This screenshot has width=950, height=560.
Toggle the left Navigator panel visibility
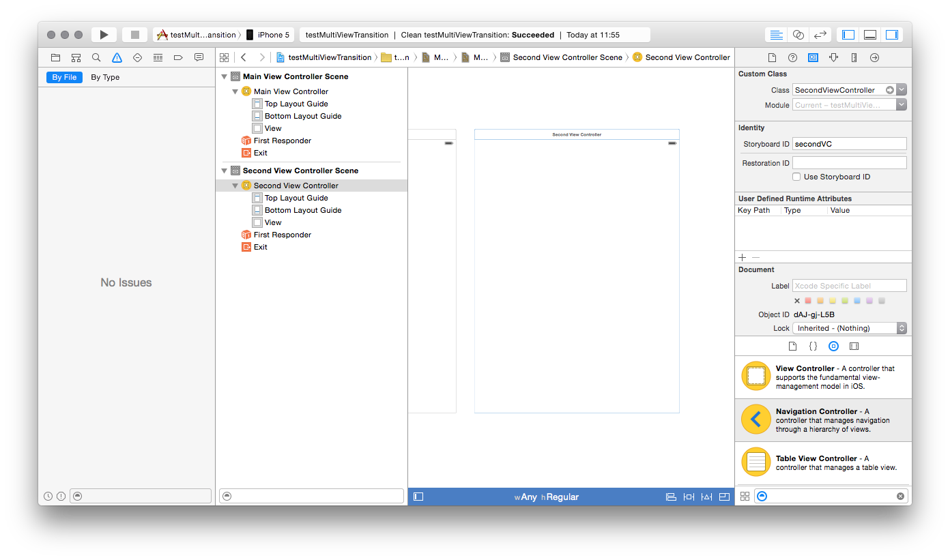coord(848,35)
